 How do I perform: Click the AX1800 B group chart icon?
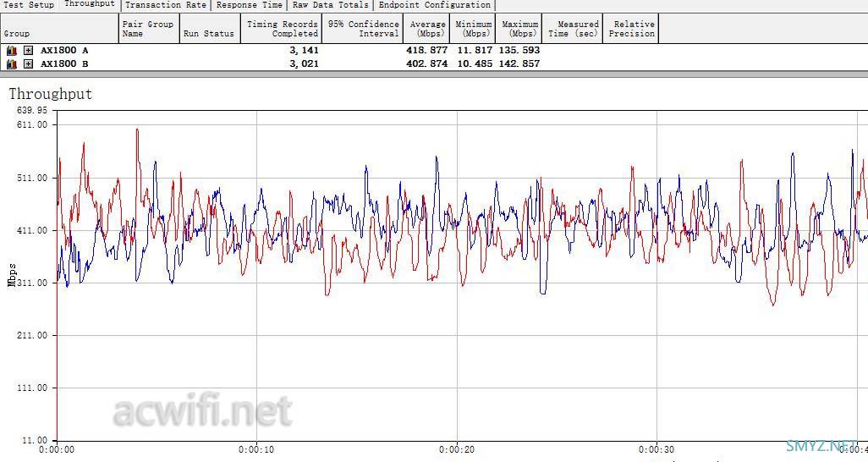pyautogui.click(x=12, y=63)
